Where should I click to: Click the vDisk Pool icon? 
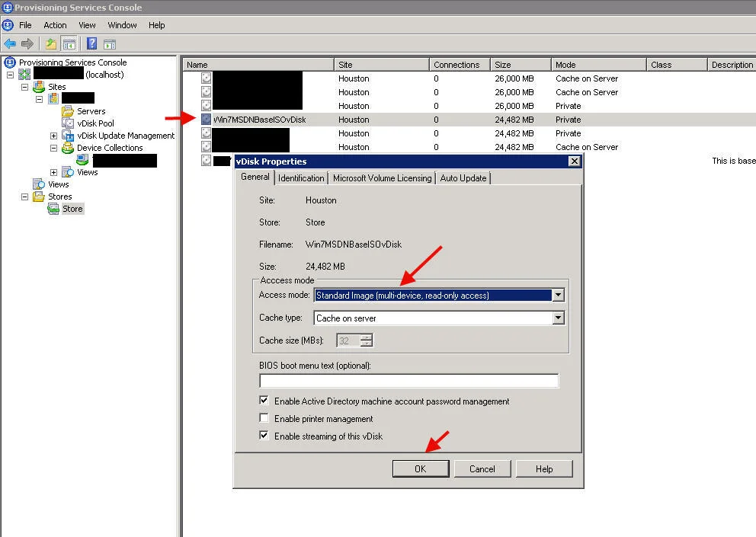(68, 123)
